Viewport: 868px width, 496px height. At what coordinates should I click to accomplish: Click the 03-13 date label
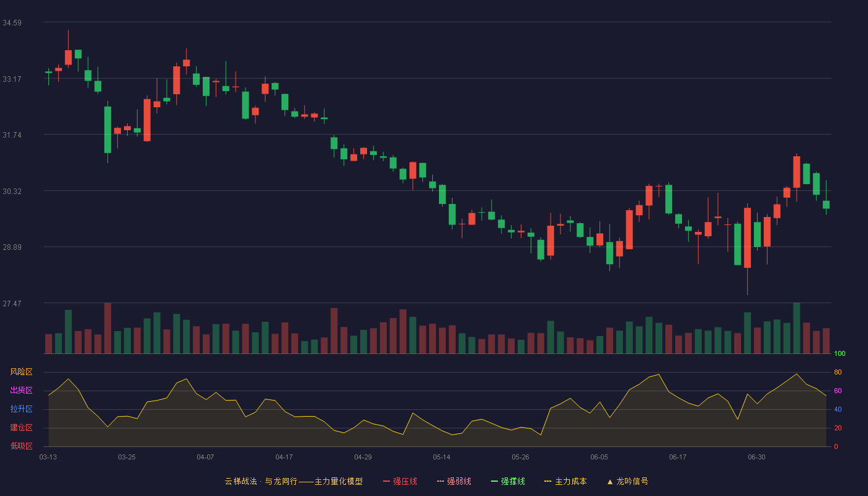tap(48, 457)
